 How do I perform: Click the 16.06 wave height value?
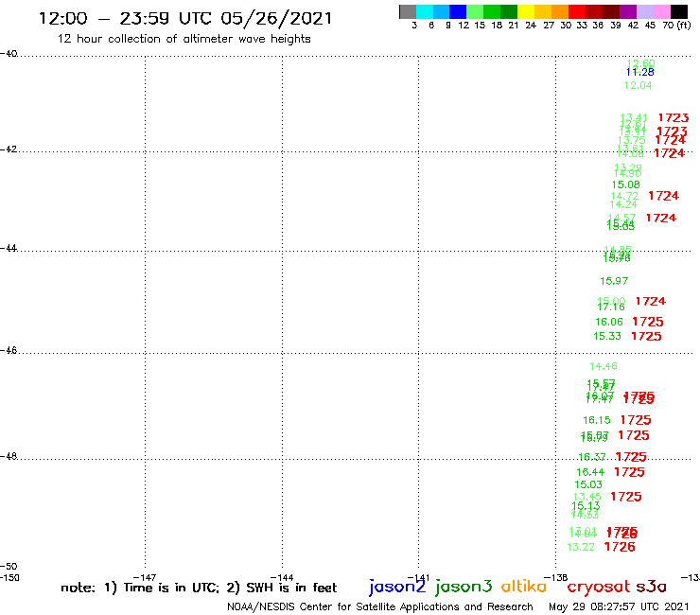click(x=609, y=322)
